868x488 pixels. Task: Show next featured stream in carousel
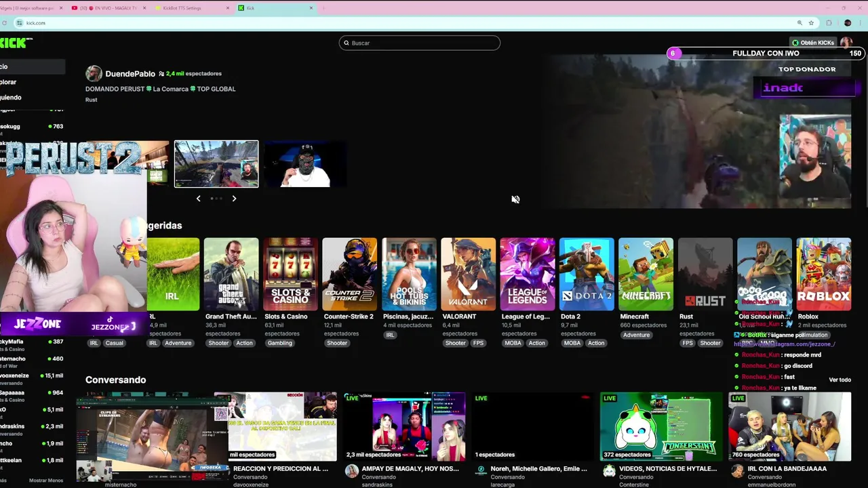point(234,199)
